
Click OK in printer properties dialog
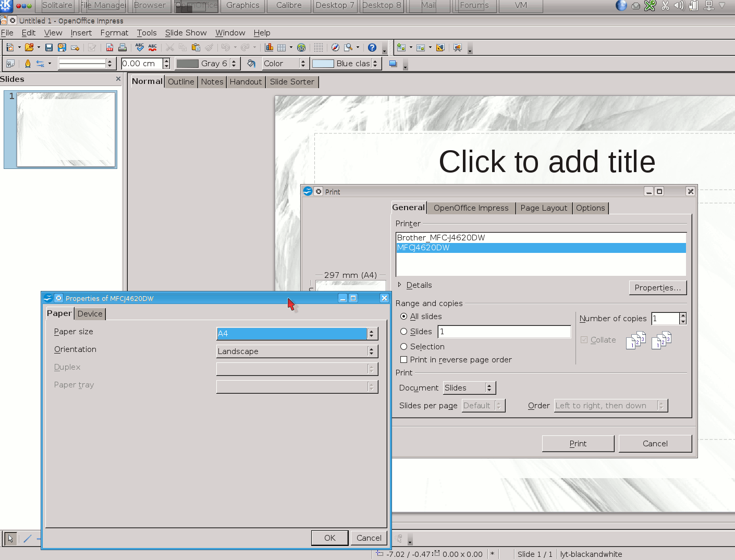point(329,538)
